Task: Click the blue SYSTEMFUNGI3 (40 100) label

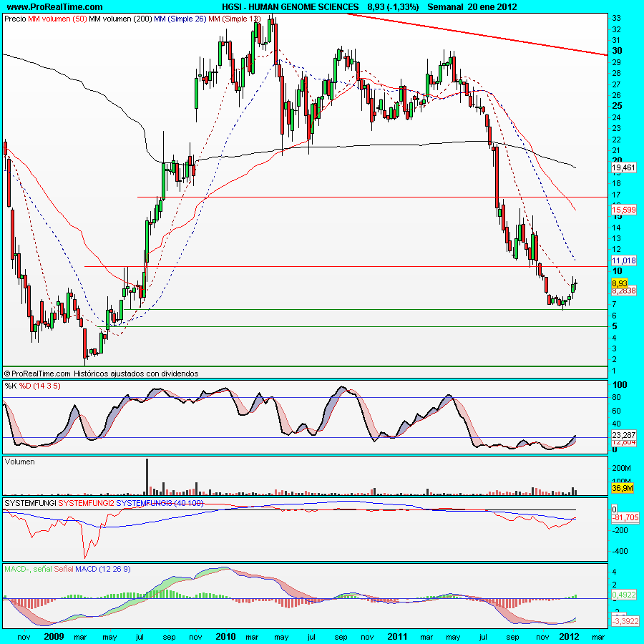Action: tap(160, 503)
